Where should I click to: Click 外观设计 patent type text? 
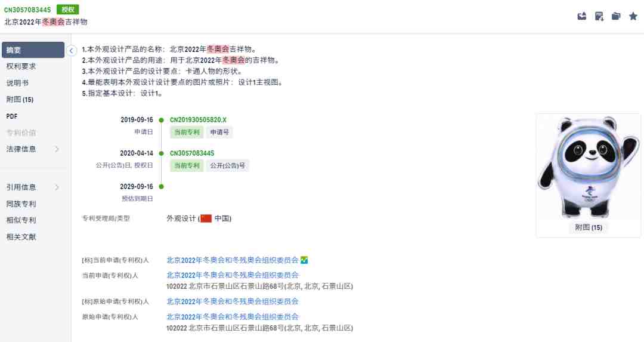tap(181, 218)
